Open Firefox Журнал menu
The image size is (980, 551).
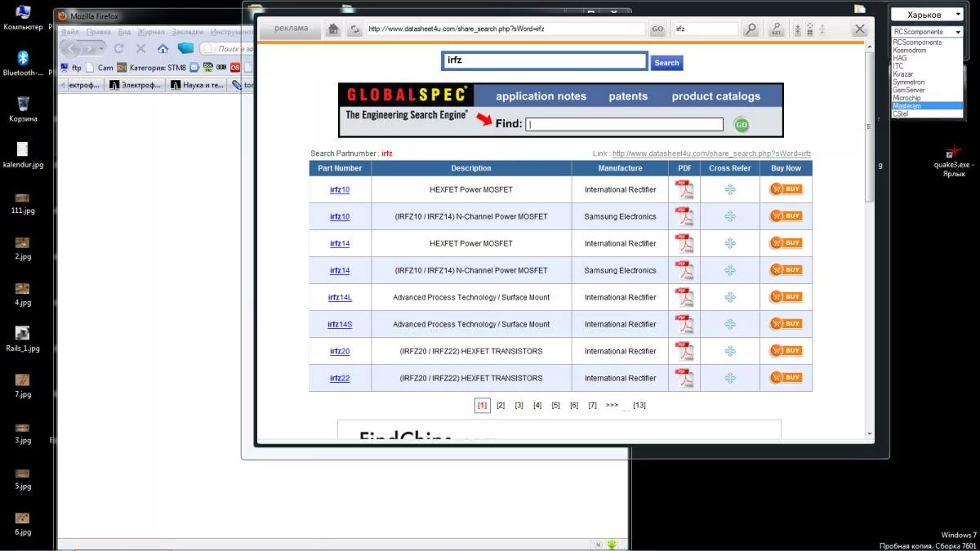tap(151, 32)
